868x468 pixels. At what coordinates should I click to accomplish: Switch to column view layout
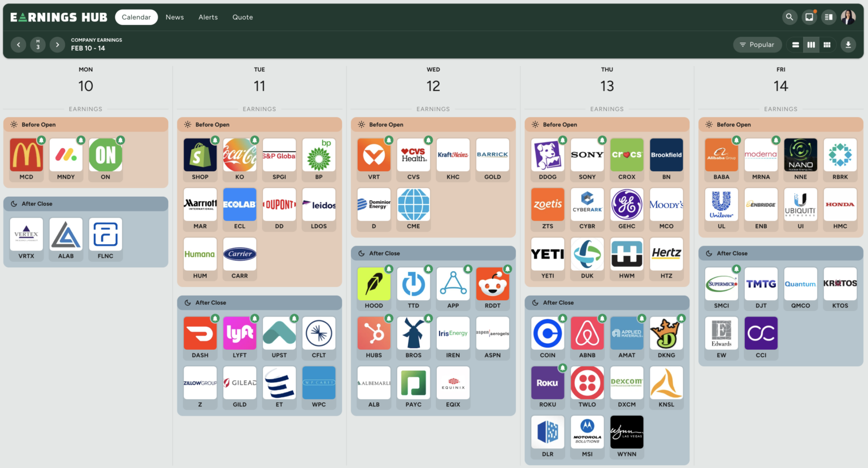pos(811,45)
